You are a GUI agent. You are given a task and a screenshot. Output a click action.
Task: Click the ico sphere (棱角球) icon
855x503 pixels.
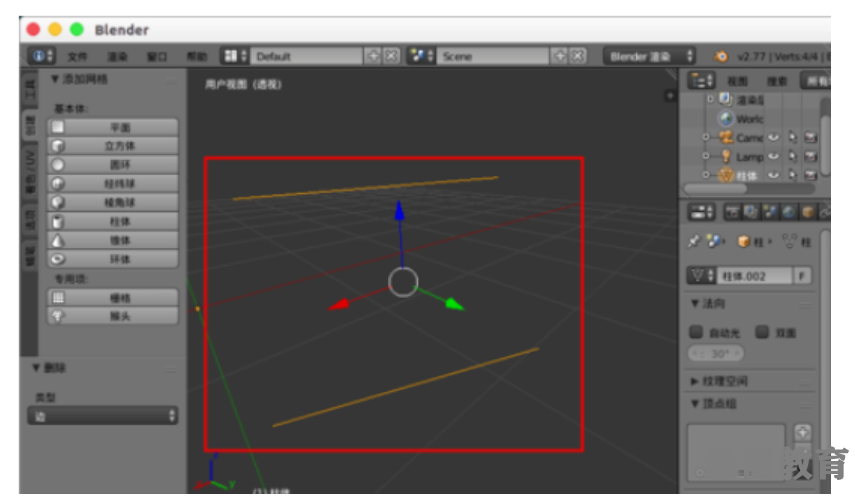click(x=58, y=202)
